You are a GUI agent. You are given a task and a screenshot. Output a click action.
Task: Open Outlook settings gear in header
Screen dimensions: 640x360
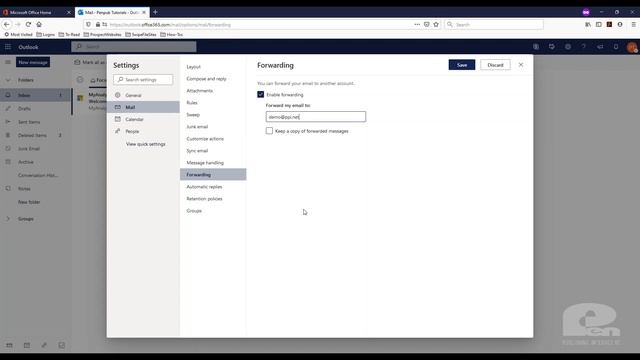568,47
